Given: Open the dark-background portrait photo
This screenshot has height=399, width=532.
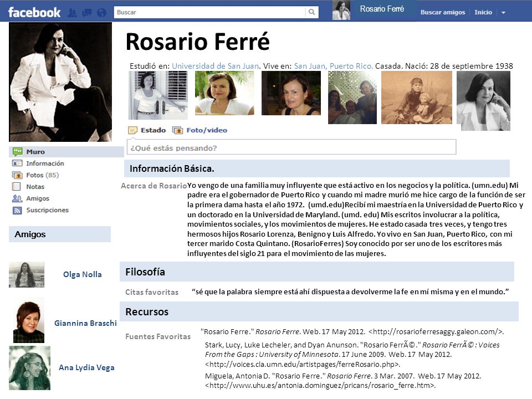Looking at the screenshot, I should [x=291, y=93].
